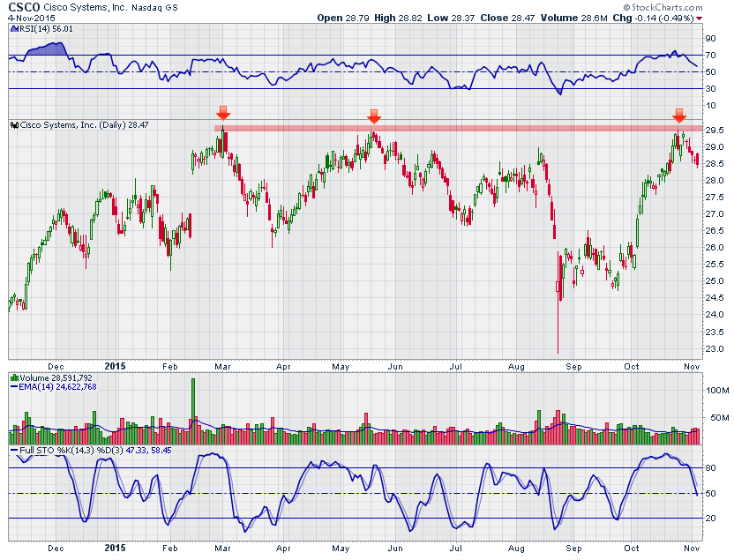
Task: Click the RSI area-chart icon beside RSI(14)
Action: [x=14, y=29]
